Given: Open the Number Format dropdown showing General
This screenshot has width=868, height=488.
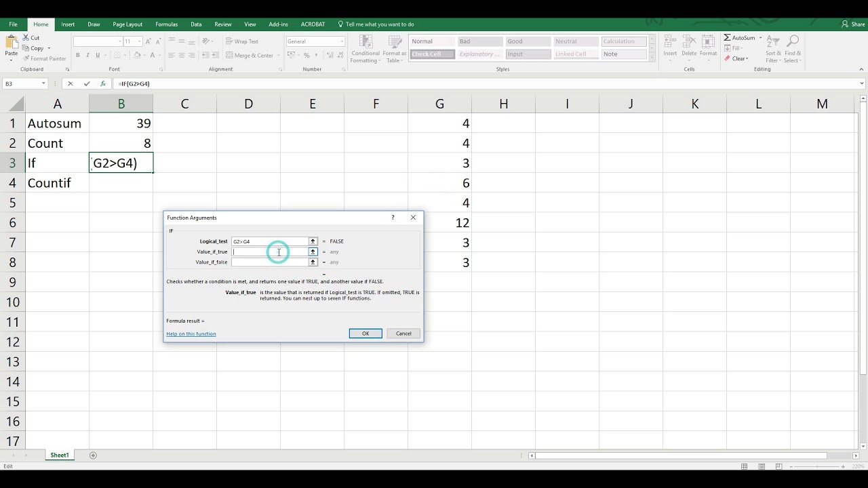Looking at the screenshot, I should point(341,41).
